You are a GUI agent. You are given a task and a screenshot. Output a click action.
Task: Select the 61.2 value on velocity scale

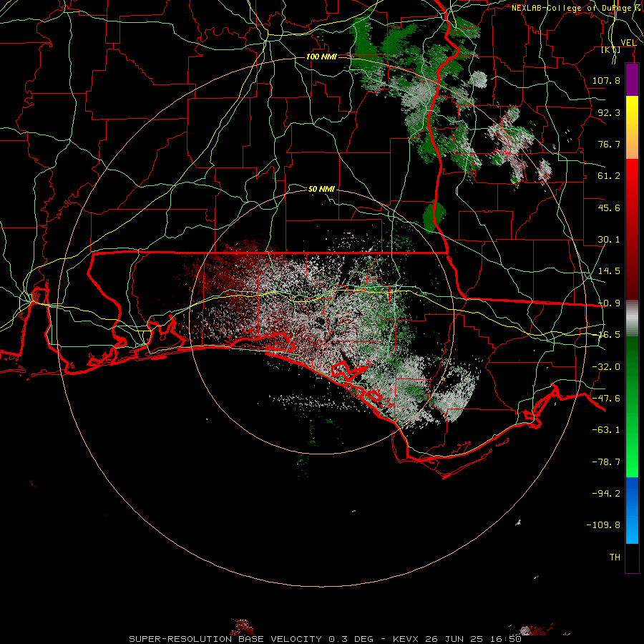point(609,176)
